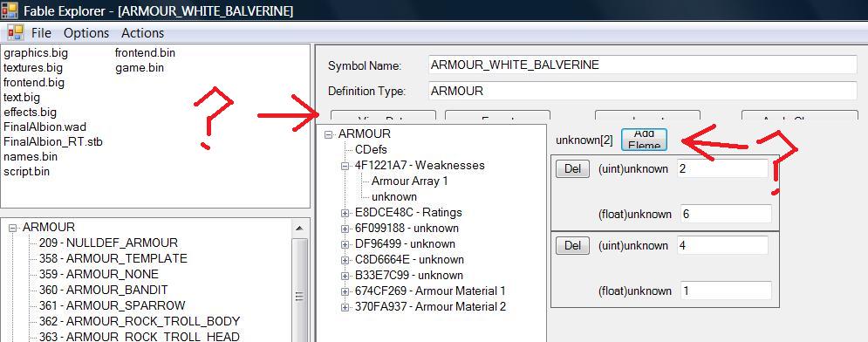
Task: Click the Fable Explorer title bar icon
Action: 10,10
